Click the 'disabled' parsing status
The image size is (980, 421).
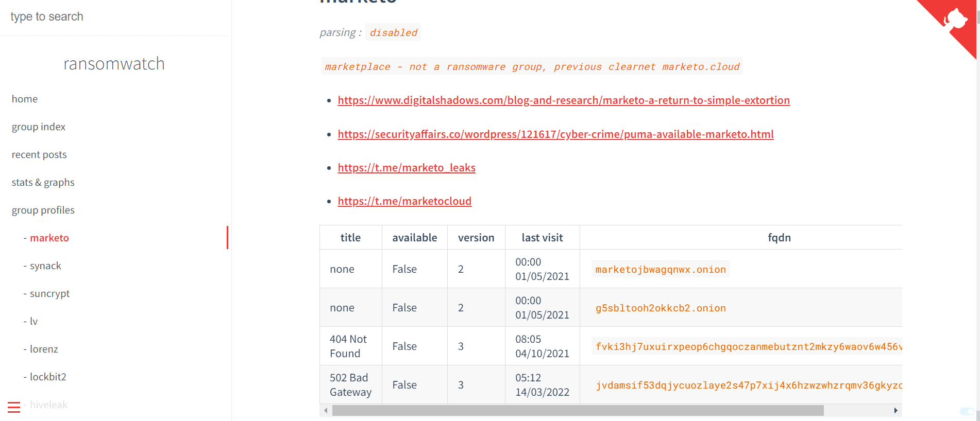pos(393,32)
